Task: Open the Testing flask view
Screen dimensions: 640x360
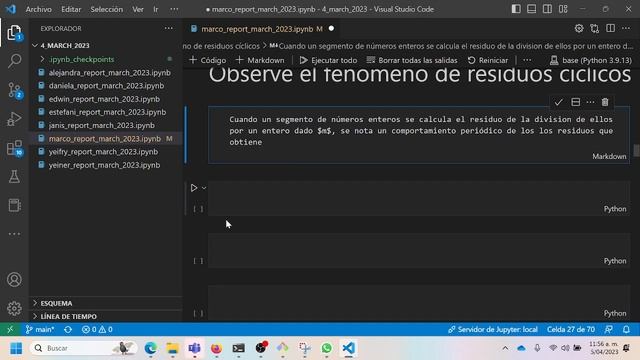Action: pos(14,176)
